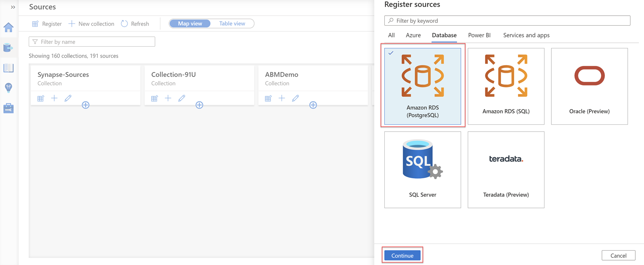Expand the left navigation chevron

(13, 7)
